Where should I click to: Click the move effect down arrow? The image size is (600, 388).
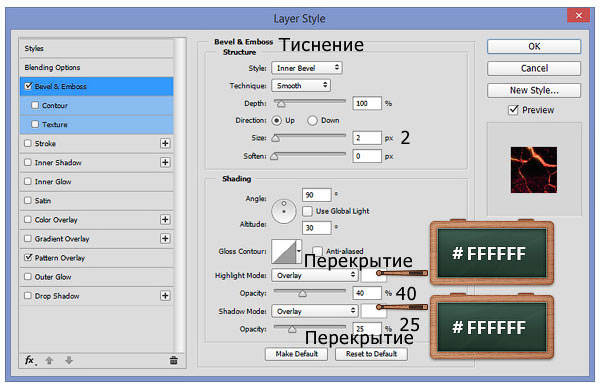[69, 360]
